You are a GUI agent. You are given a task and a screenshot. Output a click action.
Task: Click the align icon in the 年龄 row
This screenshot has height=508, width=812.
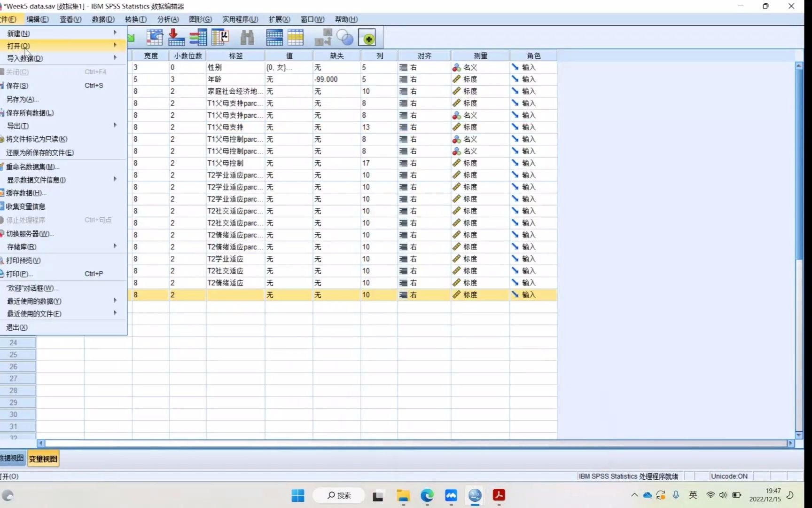403,79
